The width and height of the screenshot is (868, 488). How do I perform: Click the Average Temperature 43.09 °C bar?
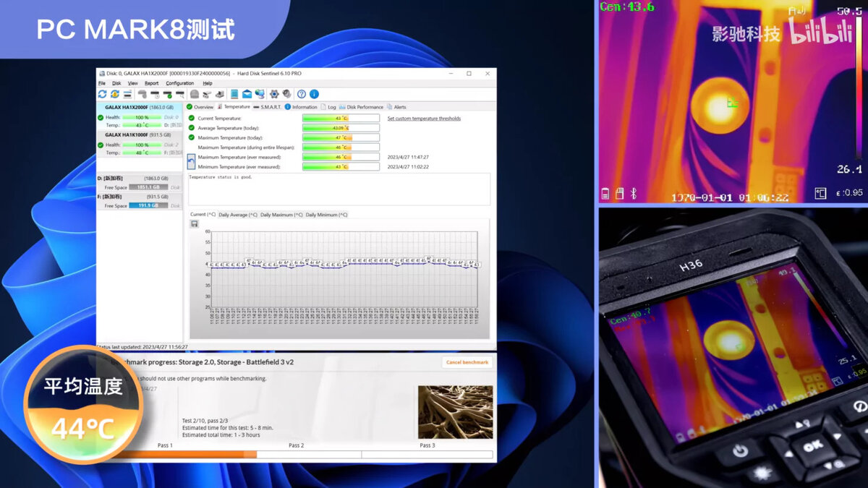pos(341,128)
